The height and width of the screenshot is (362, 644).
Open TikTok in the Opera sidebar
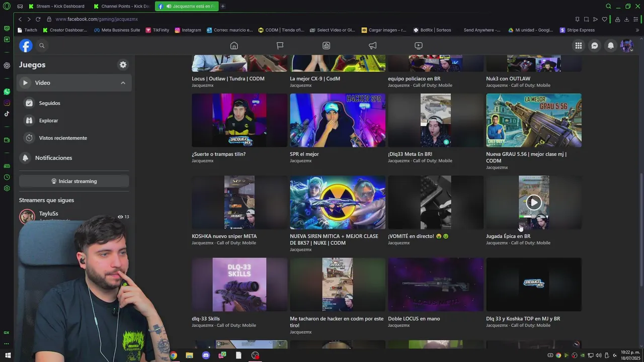pyautogui.click(x=7, y=114)
